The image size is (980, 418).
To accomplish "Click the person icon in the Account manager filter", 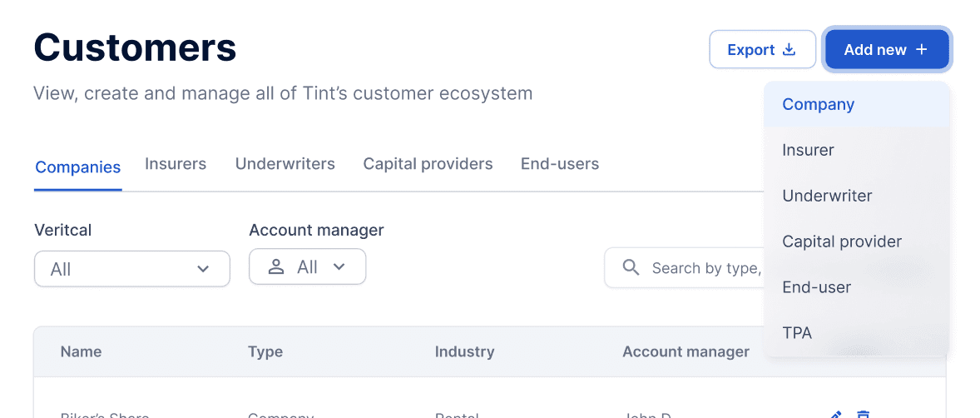I will [x=275, y=267].
